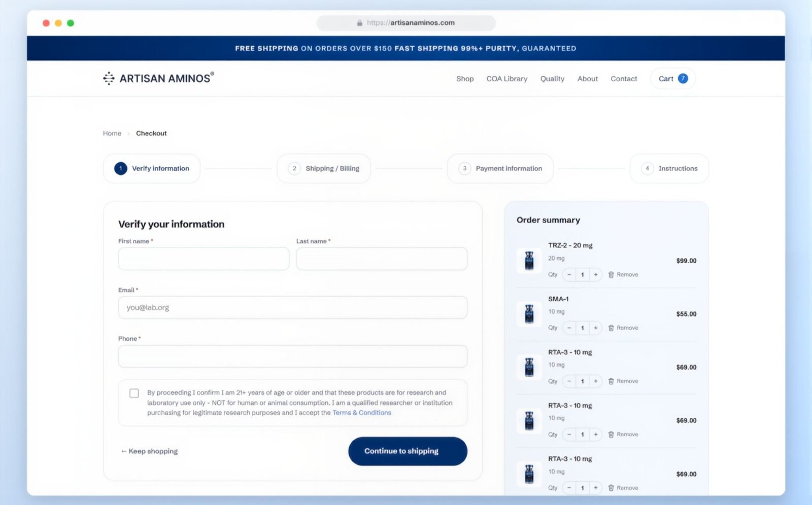Tick the 21+ research confirmation checkbox

134,393
